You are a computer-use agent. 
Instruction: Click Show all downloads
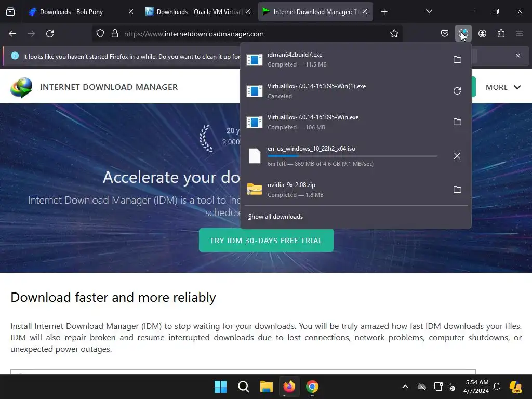click(x=275, y=217)
